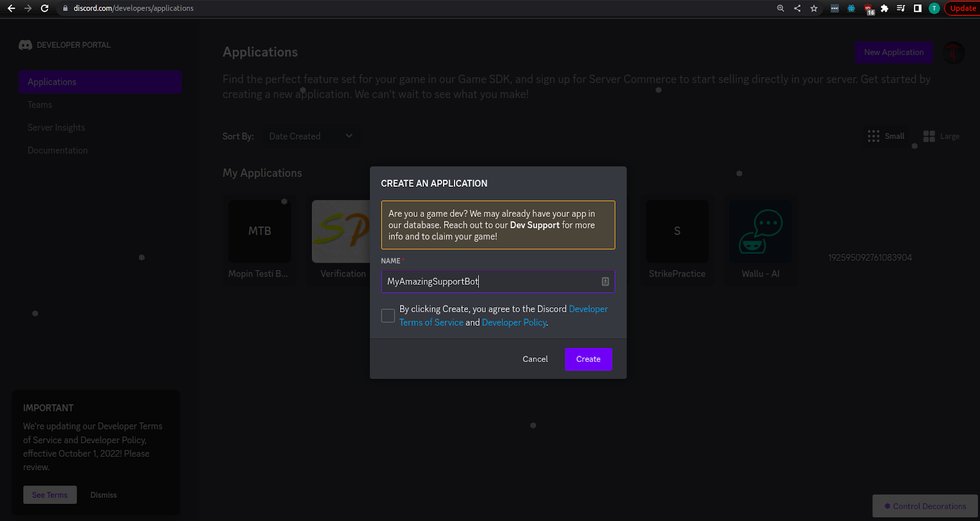
Task: Open the uBlock Origin extension icon
Action: tap(869, 9)
